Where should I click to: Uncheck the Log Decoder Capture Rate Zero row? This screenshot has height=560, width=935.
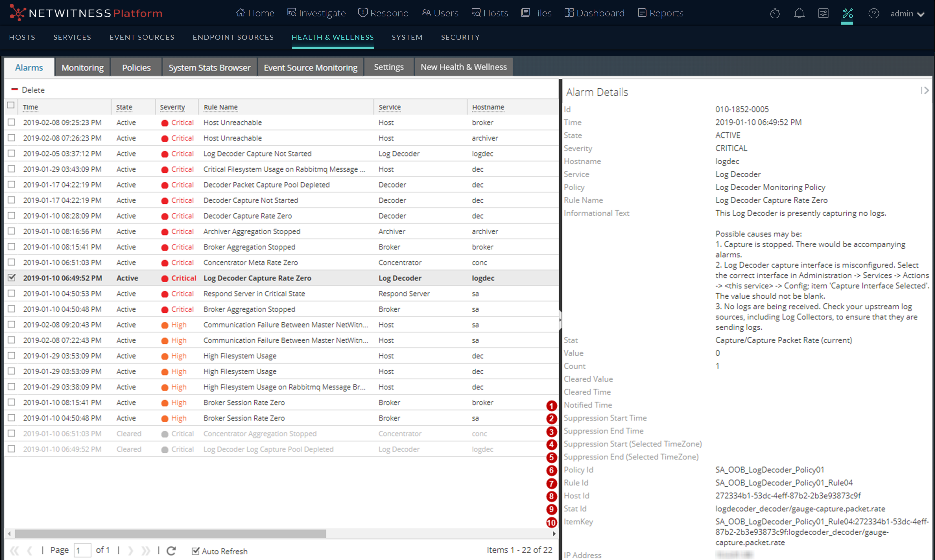click(12, 278)
